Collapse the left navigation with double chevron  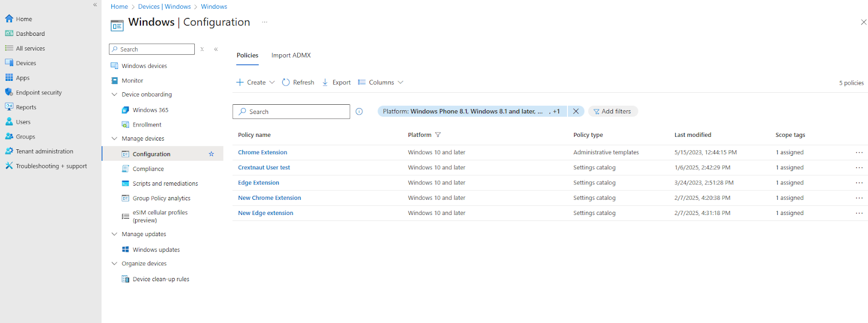click(95, 5)
